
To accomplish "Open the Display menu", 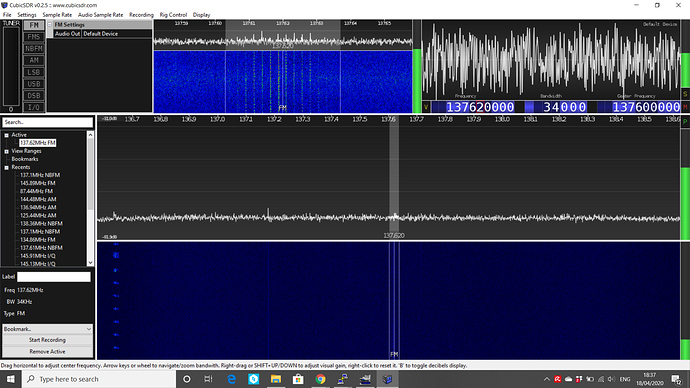I will [202, 15].
